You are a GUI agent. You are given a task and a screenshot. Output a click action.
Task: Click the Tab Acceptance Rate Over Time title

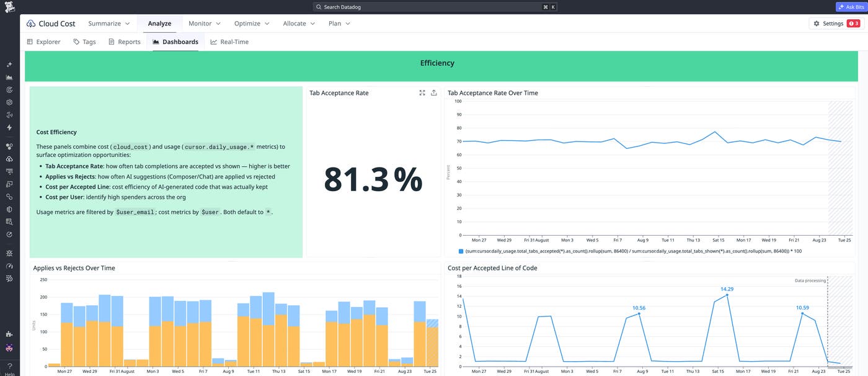click(493, 93)
